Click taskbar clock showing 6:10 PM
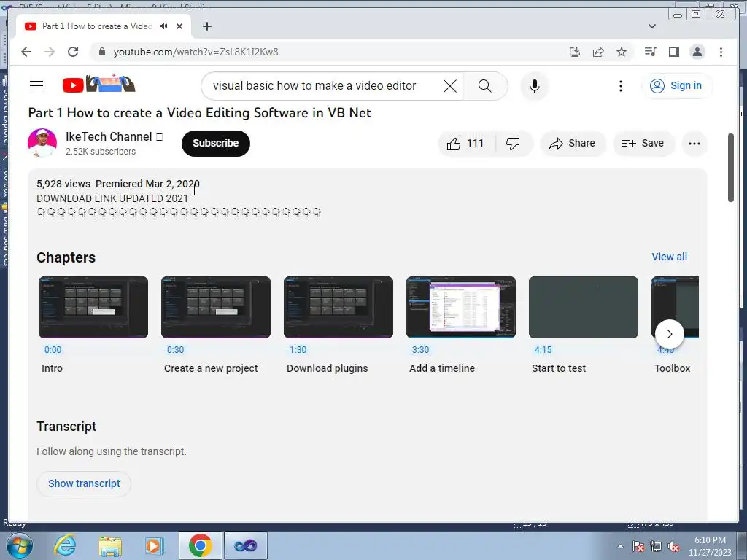The height and width of the screenshot is (560, 747). pyautogui.click(x=710, y=546)
